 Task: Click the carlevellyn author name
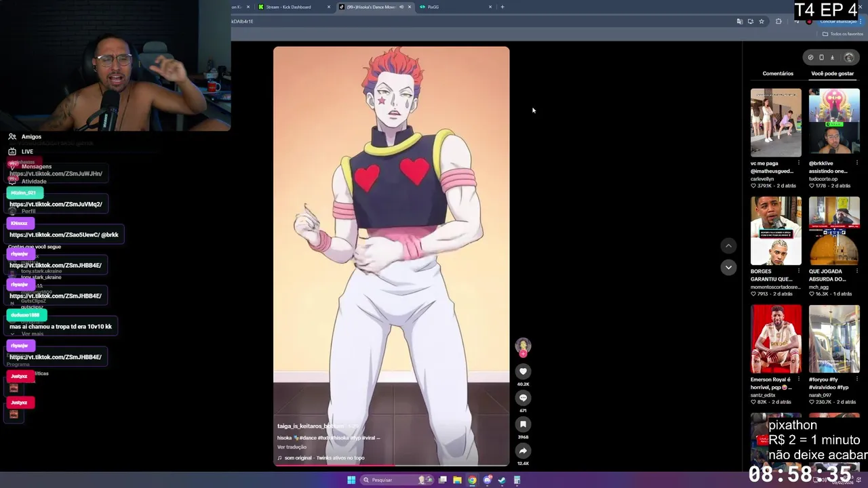click(x=762, y=179)
